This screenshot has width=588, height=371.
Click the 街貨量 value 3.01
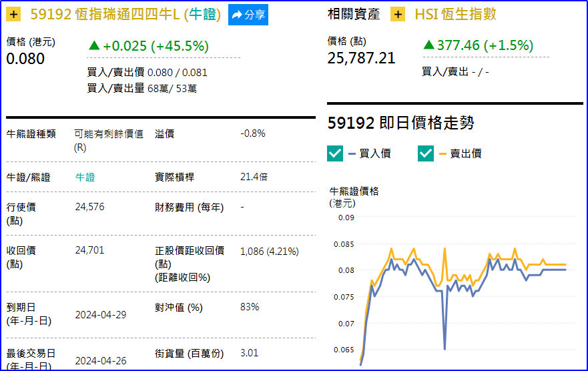click(x=250, y=353)
